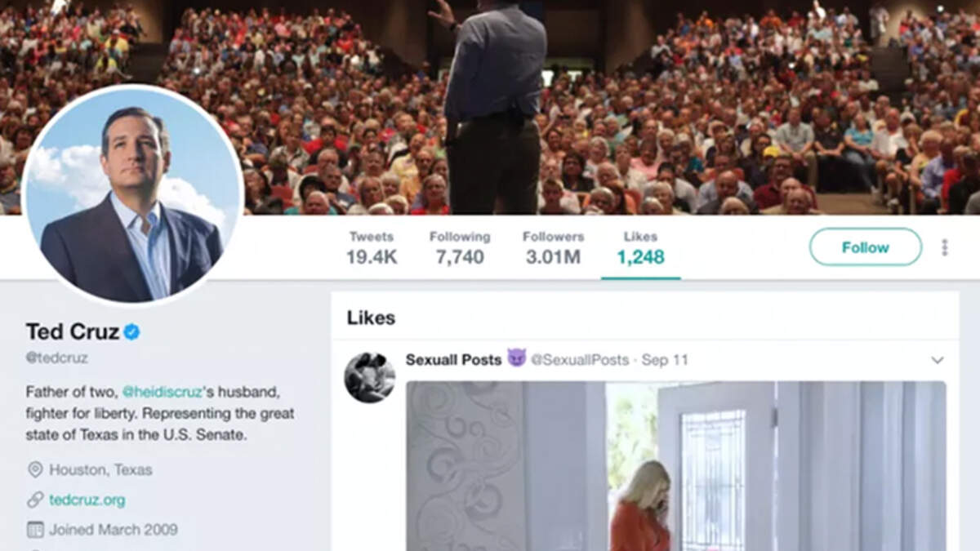980x551 pixels.
Task: Visit the tedcruz.org website link
Action: point(87,500)
